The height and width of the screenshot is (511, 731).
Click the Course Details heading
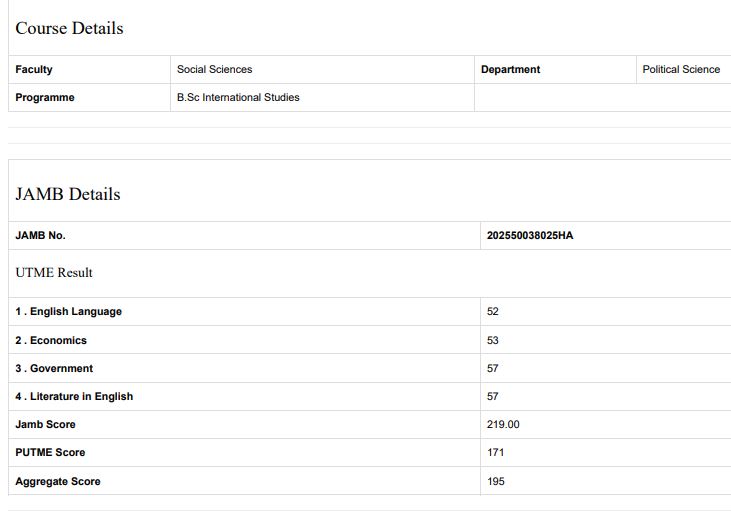click(69, 28)
